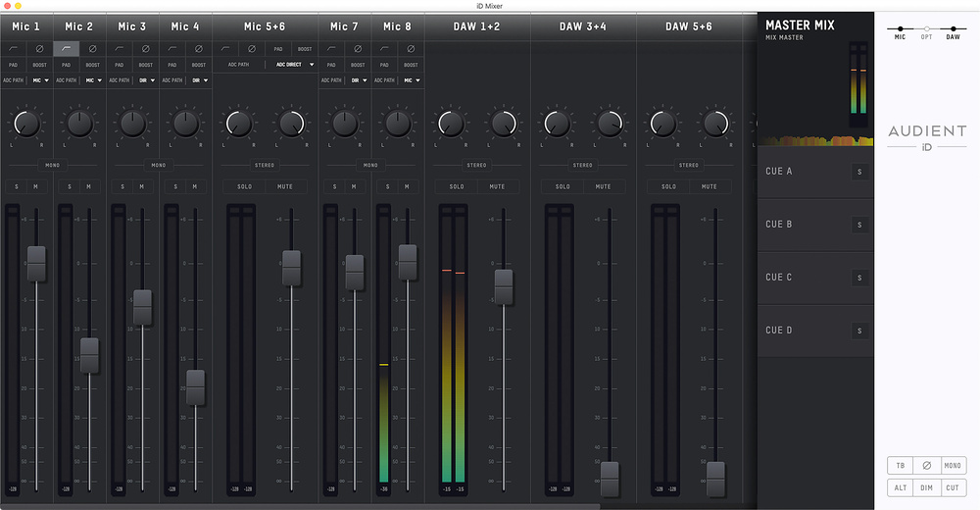Open the ADC path dropdown on Mic 1
The image size is (980, 510).
point(40,80)
